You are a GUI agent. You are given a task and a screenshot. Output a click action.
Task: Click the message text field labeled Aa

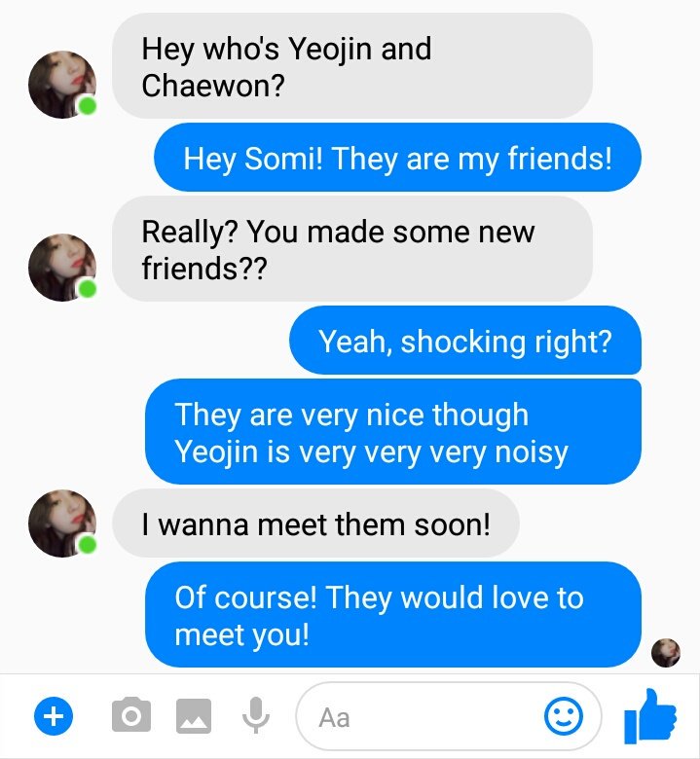(x=449, y=716)
